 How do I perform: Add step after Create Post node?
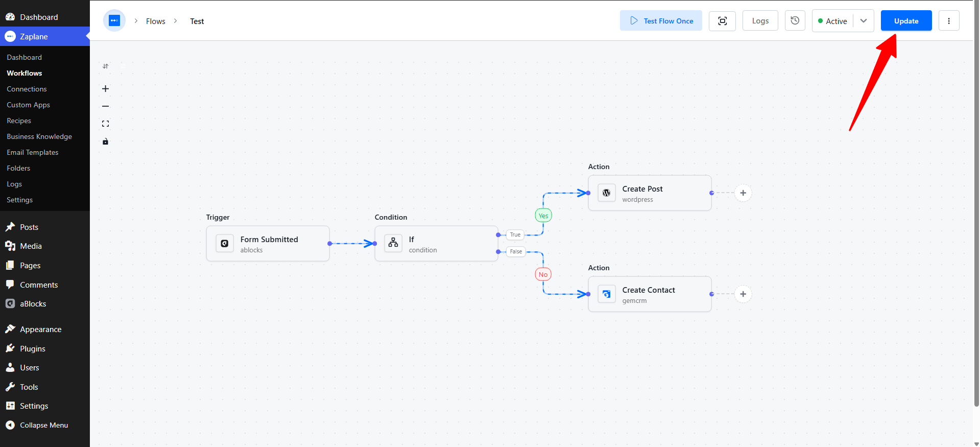[x=743, y=193]
